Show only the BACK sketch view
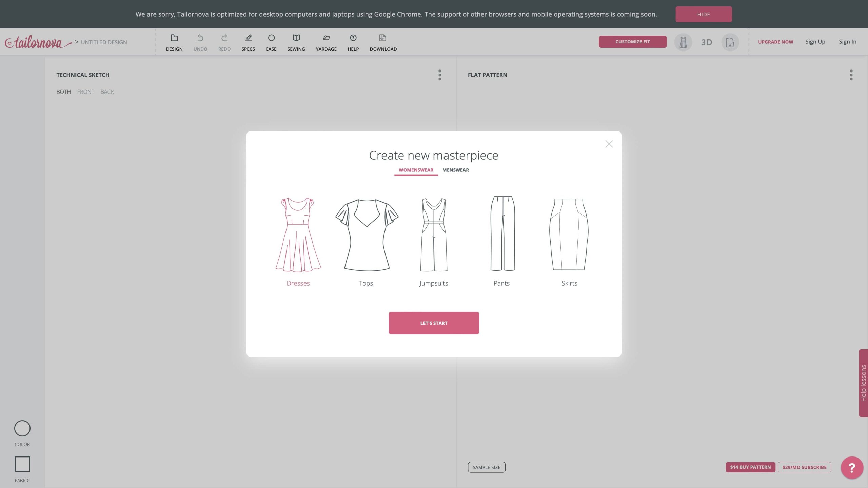Screen dimensions: 868x488 tap(107, 92)
